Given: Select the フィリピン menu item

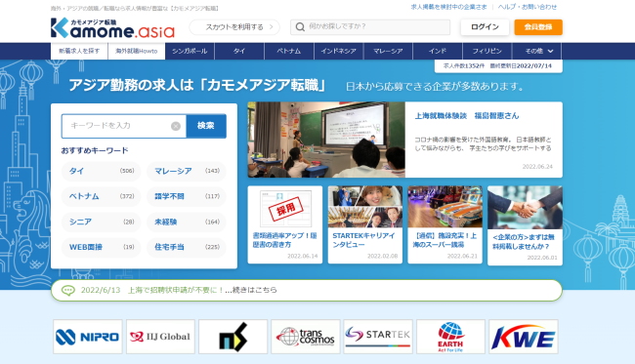Looking at the screenshot, I should (487, 52).
